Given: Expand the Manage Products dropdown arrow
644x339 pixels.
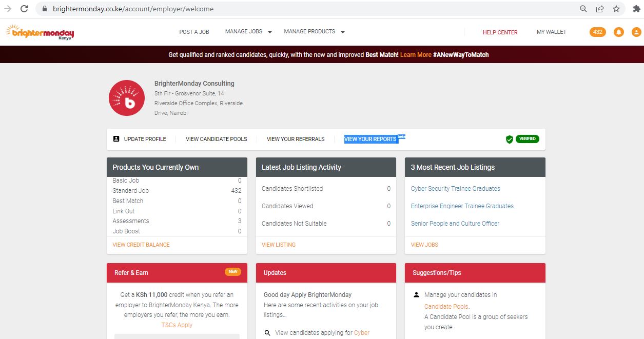Looking at the screenshot, I should (343, 32).
